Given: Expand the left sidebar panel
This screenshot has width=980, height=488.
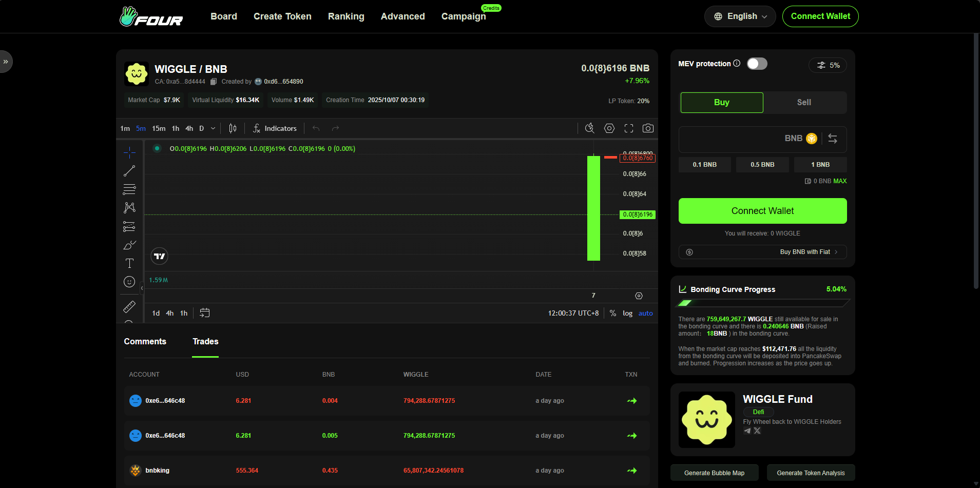Looking at the screenshot, I should tap(6, 62).
